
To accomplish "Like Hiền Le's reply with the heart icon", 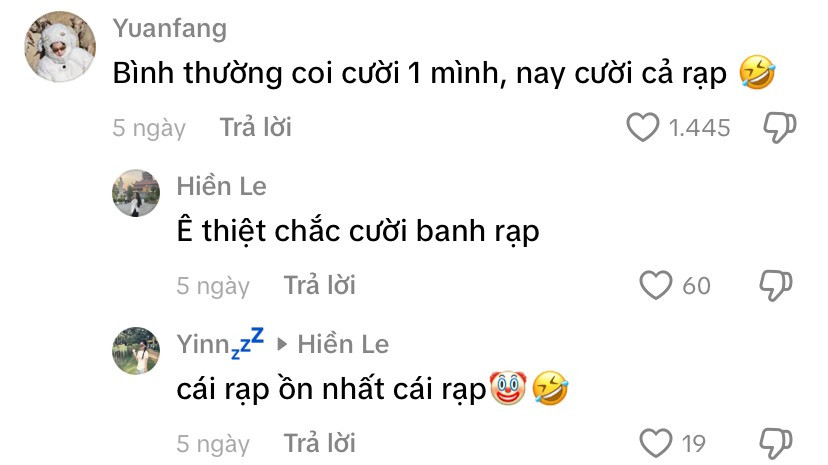I will (x=656, y=285).
